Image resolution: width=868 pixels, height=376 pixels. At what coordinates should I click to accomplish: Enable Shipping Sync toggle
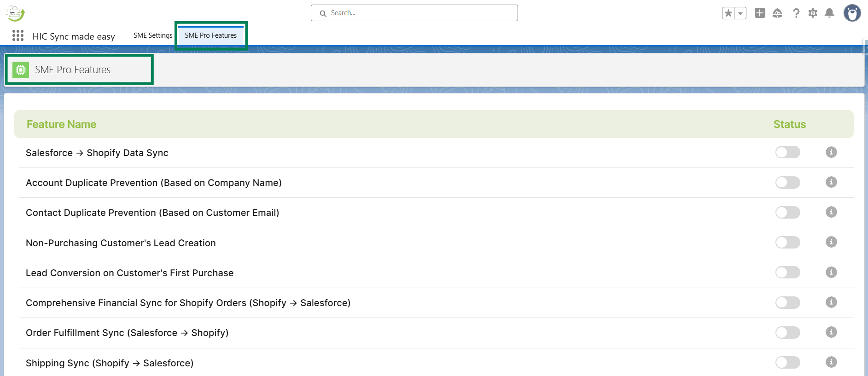[x=787, y=362]
